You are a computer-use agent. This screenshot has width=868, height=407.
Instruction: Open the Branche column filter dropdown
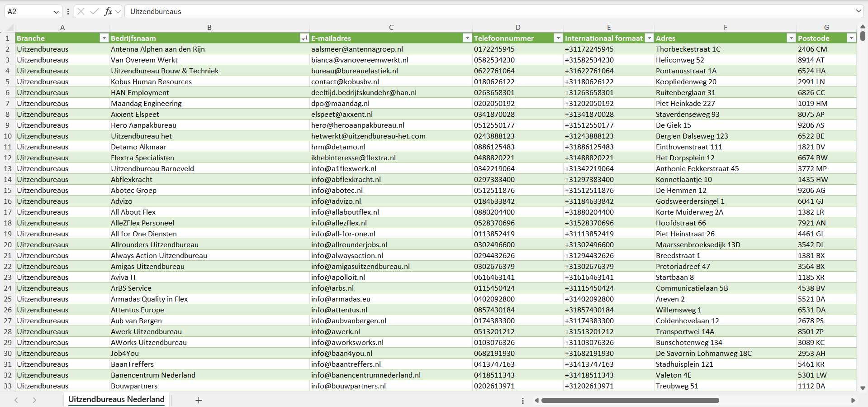point(104,38)
